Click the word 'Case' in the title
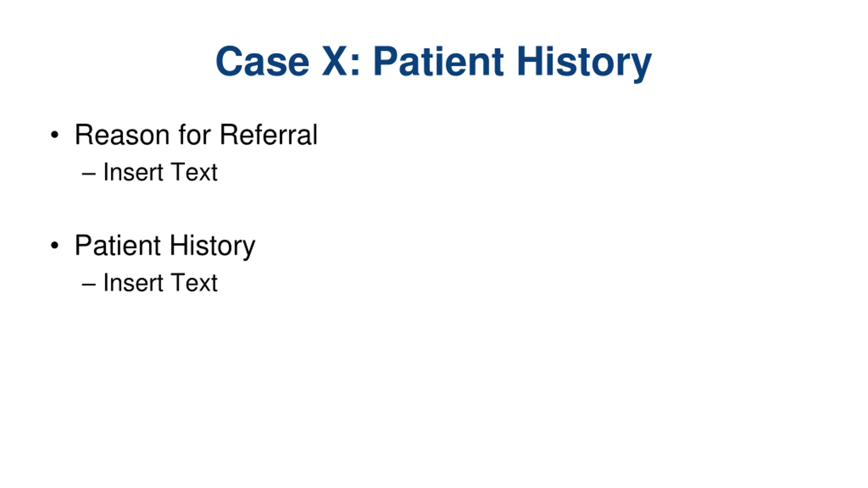The width and height of the screenshot is (868, 488). [x=262, y=61]
